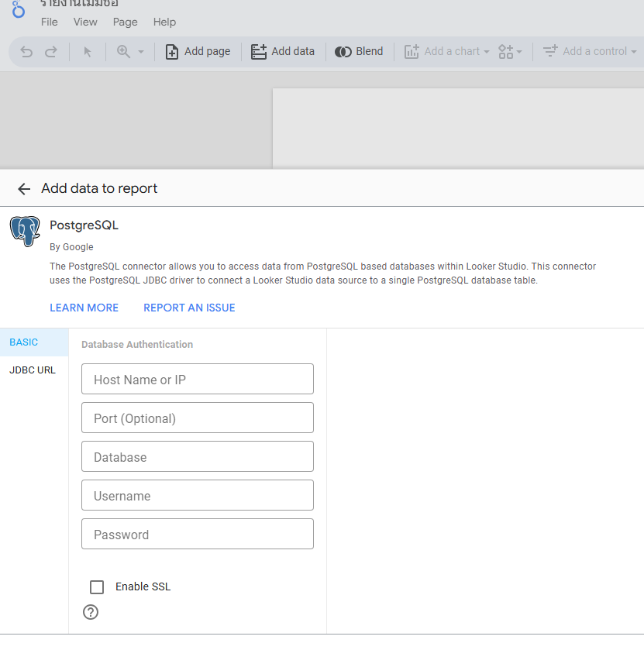
Task: Click the redo arrow icon
Action: (x=51, y=52)
